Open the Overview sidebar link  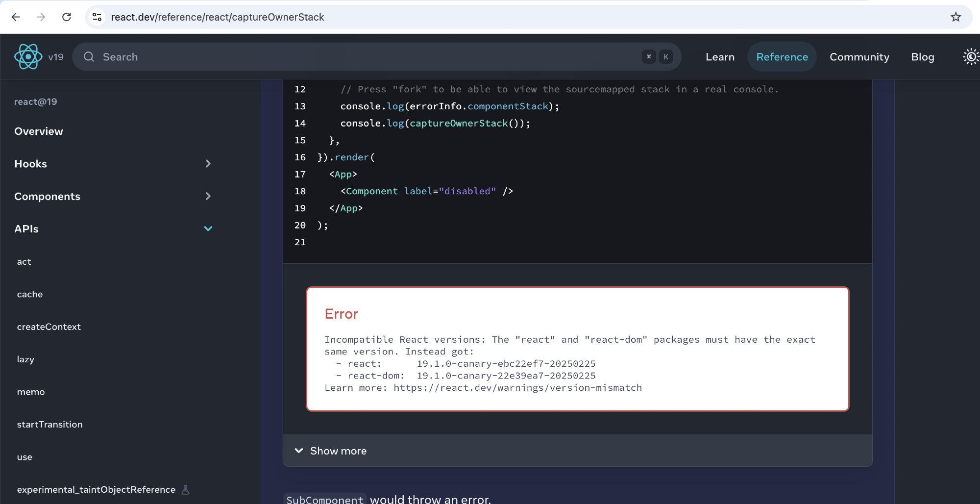tap(39, 131)
